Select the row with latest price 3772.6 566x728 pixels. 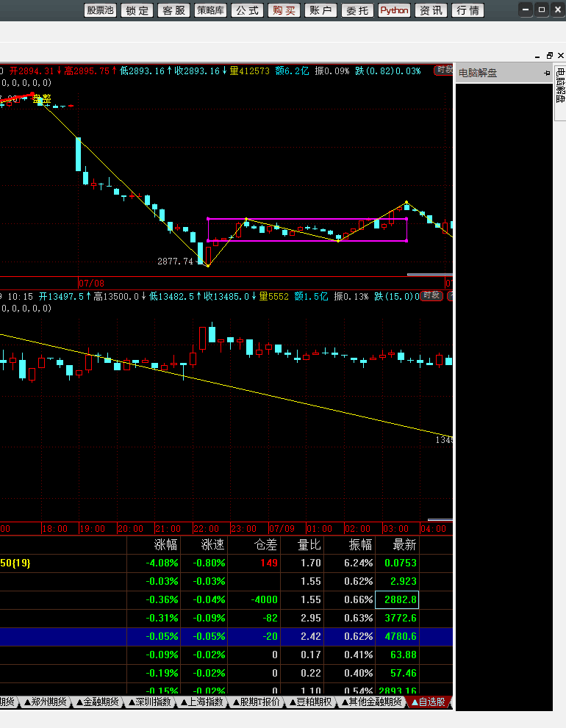(x=226, y=618)
